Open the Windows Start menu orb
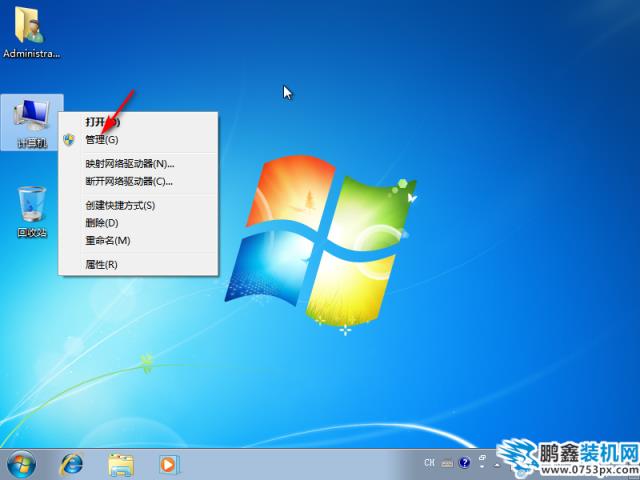The width and height of the screenshot is (640, 480). pyautogui.click(x=21, y=464)
